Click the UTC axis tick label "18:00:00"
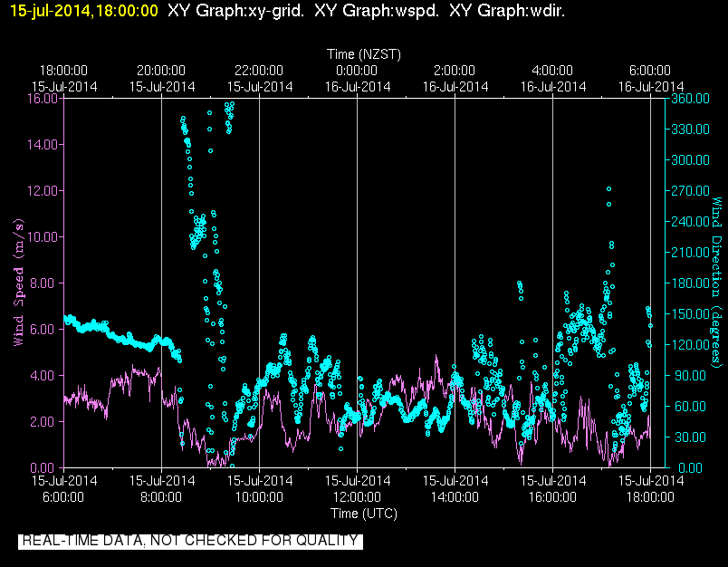Screen dimensions: 728x567 pyautogui.click(x=650, y=497)
